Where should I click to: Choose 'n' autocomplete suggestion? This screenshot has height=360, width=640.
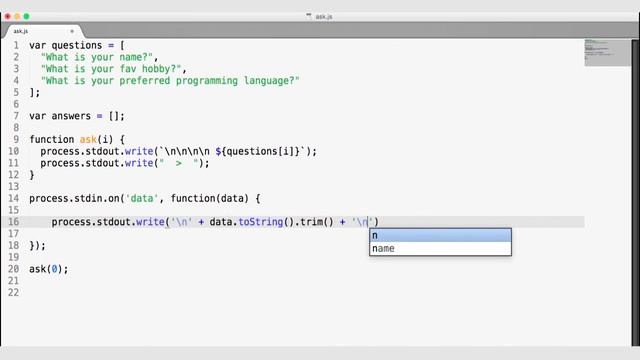440,236
